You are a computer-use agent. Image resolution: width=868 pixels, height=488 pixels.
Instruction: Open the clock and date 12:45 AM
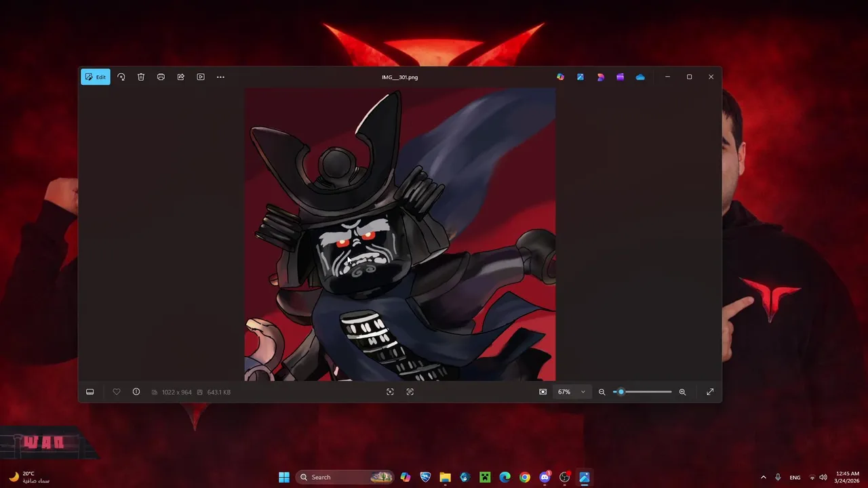(848, 477)
